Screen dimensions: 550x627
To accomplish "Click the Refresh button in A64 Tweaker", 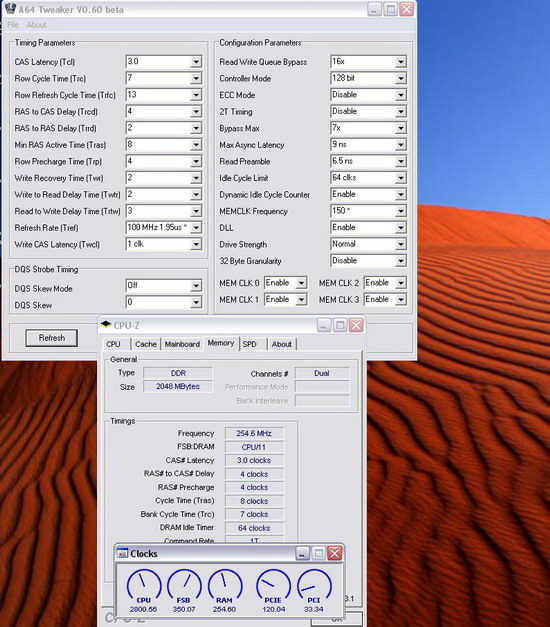I will [x=52, y=338].
